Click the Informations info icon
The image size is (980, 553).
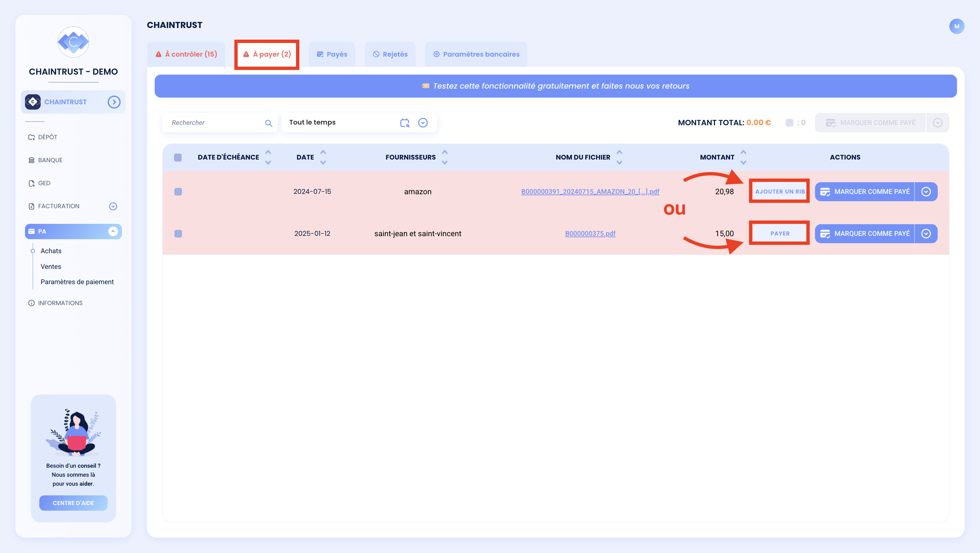click(31, 303)
